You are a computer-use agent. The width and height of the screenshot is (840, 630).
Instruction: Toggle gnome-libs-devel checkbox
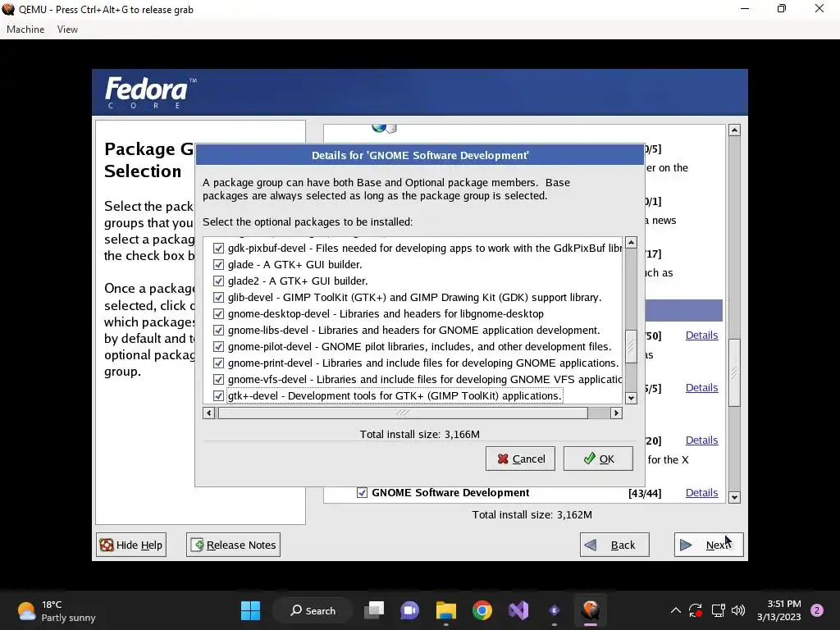pos(218,330)
